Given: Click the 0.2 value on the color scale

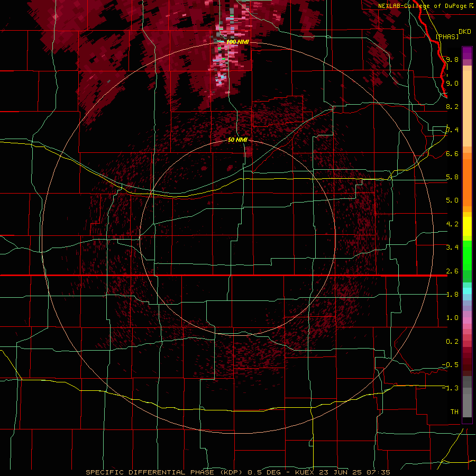Looking at the screenshot, I should (452, 342).
